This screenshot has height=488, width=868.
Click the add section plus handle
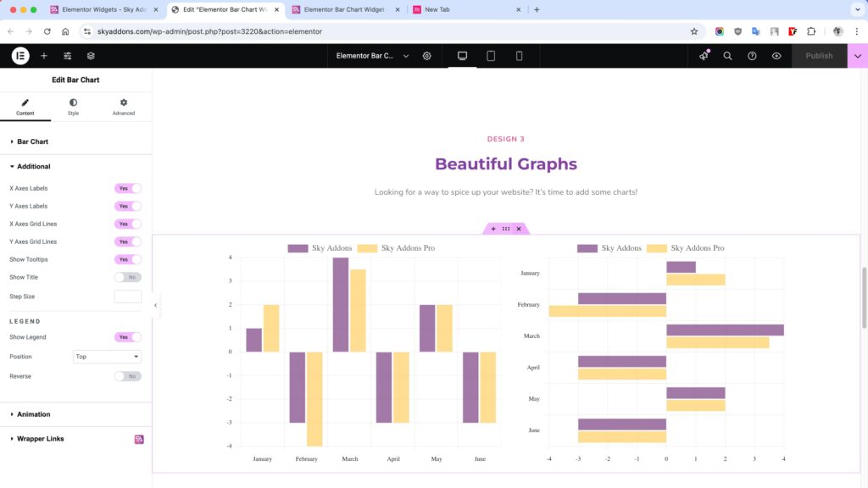coord(493,229)
